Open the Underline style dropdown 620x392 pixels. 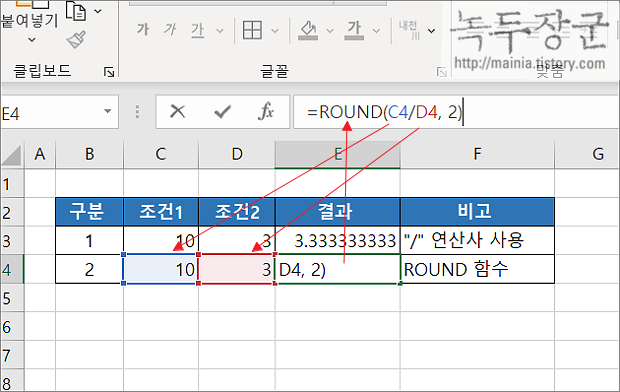click(x=220, y=31)
